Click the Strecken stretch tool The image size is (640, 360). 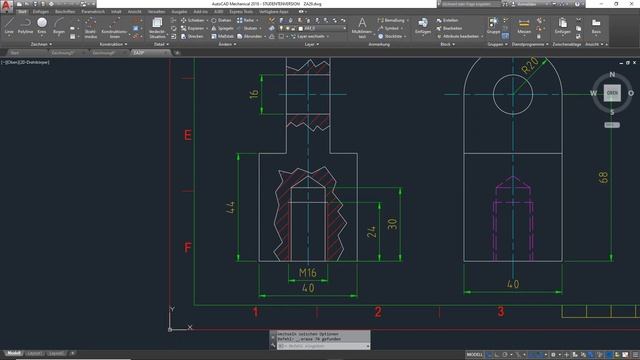[192, 36]
